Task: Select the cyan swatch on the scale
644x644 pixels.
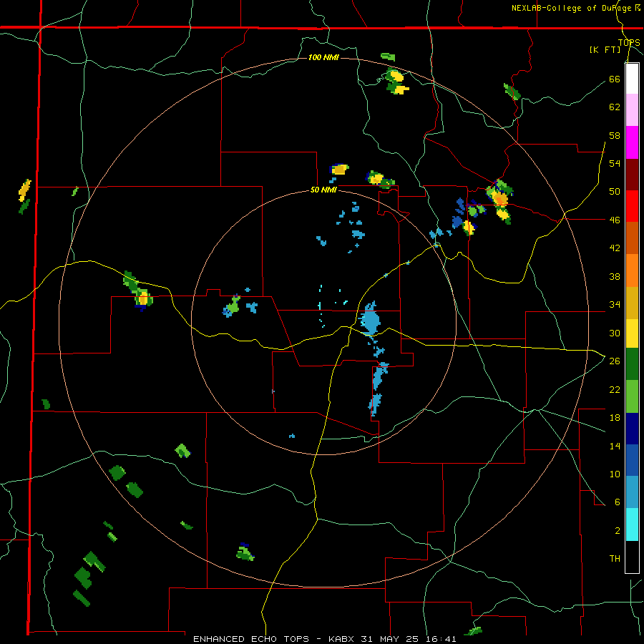Action: click(x=632, y=525)
